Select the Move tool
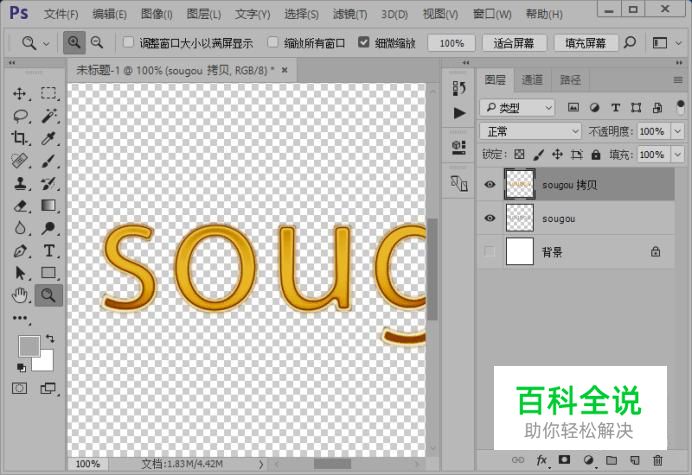This screenshot has width=692, height=475. pos(19,94)
